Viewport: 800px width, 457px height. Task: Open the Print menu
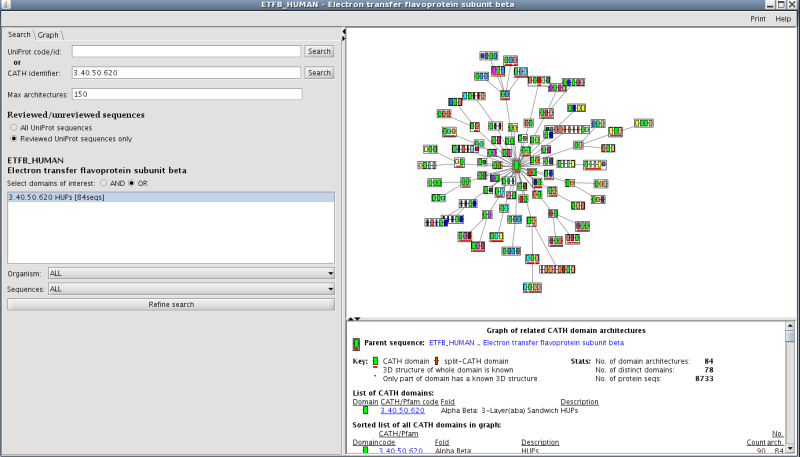[x=757, y=19]
